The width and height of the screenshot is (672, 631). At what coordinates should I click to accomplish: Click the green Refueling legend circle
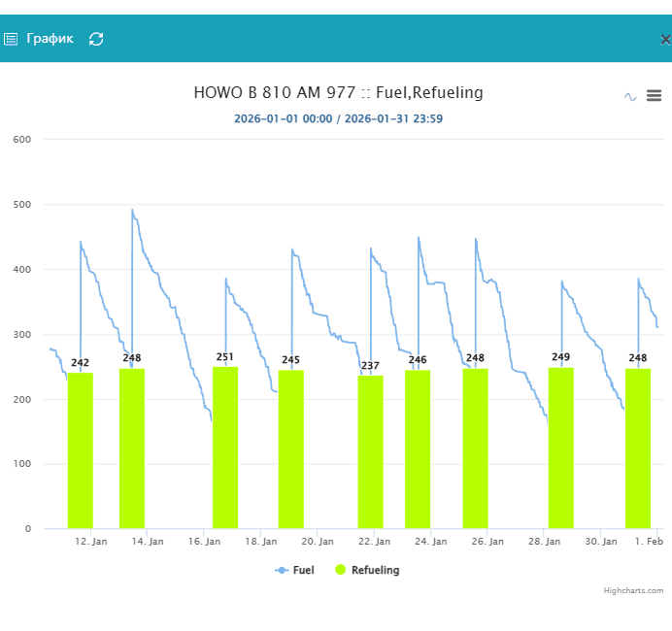click(341, 570)
